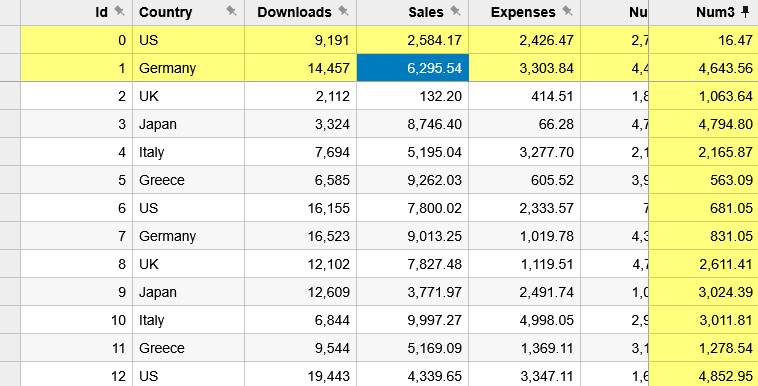Select the highlighted Sales cell 6,295.54
Viewport: 758px width, 386px height.
[413, 68]
